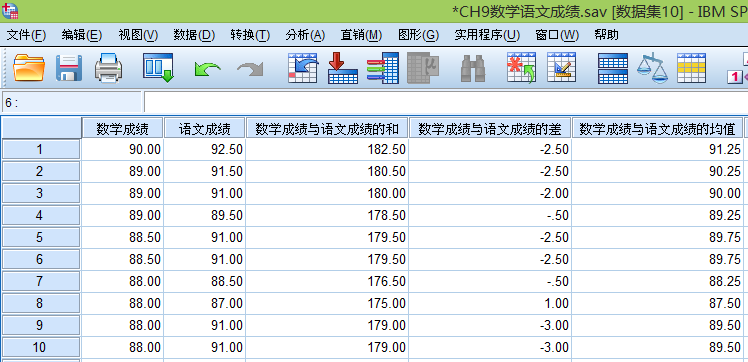Open the 窗口(W) menu

click(x=557, y=35)
